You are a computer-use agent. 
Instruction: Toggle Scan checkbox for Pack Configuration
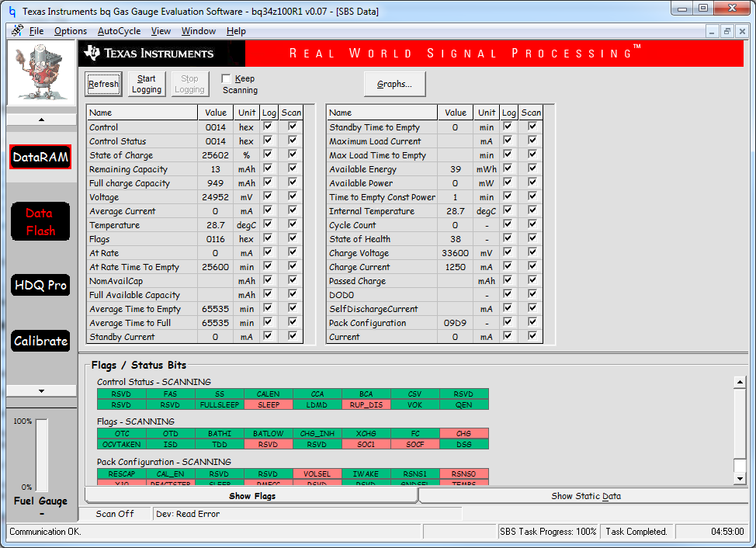(532, 322)
